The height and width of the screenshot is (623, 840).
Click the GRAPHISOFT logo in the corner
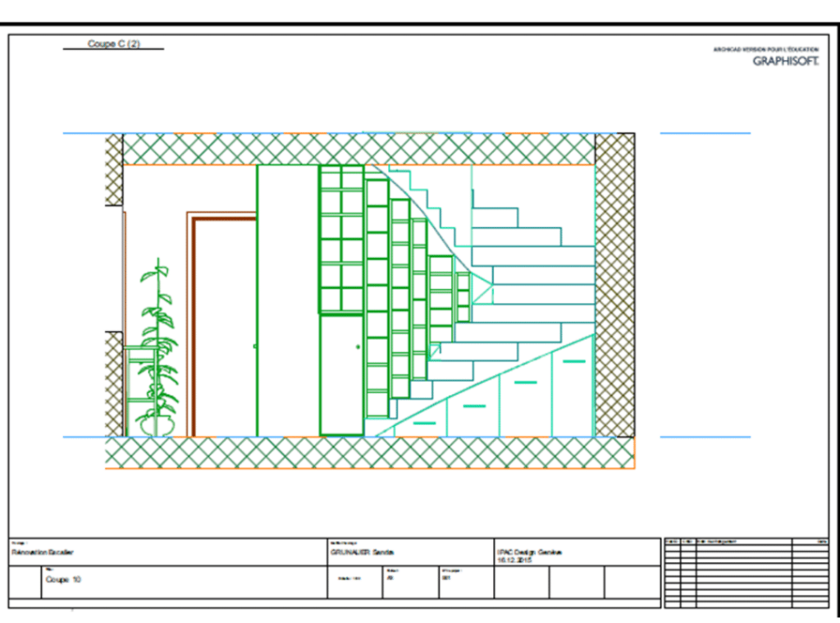pos(785,61)
